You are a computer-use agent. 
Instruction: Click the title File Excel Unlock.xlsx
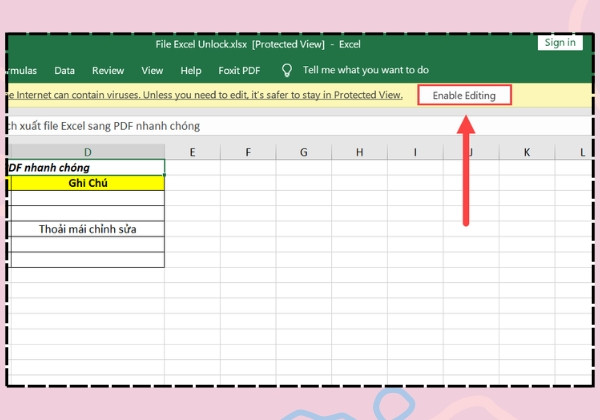pyautogui.click(x=201, y=44)
